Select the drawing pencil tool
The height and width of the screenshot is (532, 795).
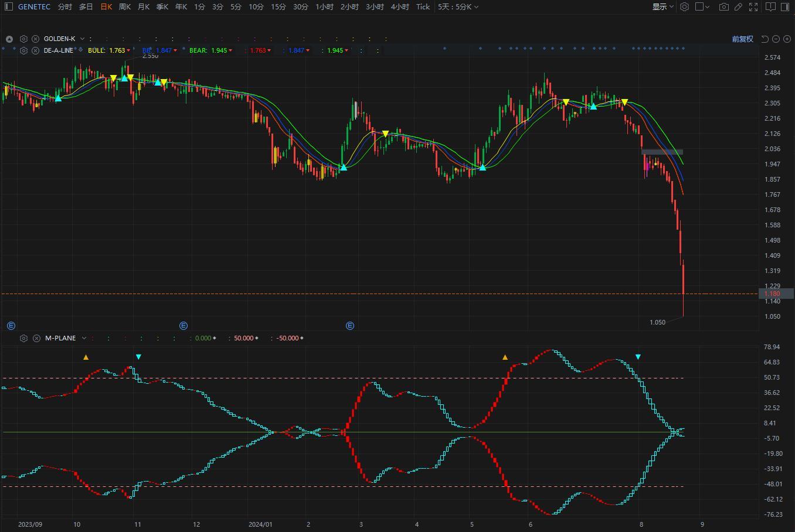point(739,6)
